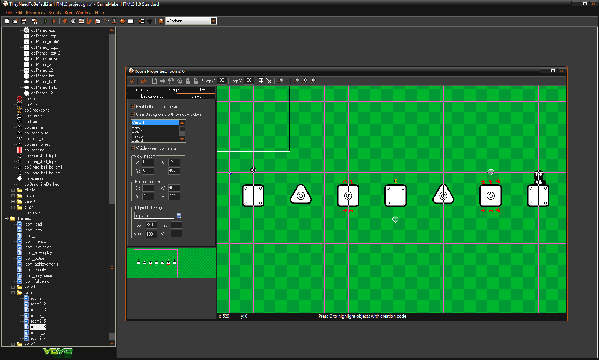Screen dimensions: 599x361
Task: Unlock all instances in the room
Action: click(196, 81)
